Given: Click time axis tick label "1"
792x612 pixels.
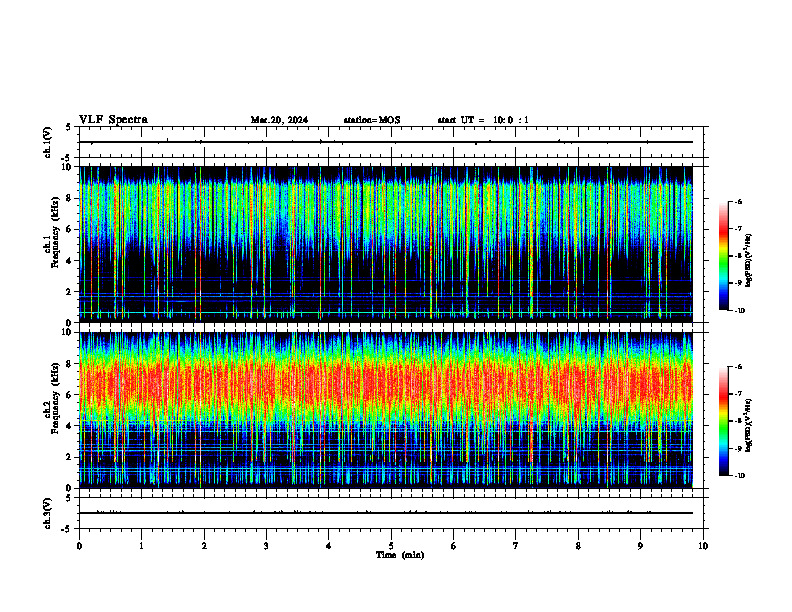Looking at the screenshot, I should pos(141,546).
